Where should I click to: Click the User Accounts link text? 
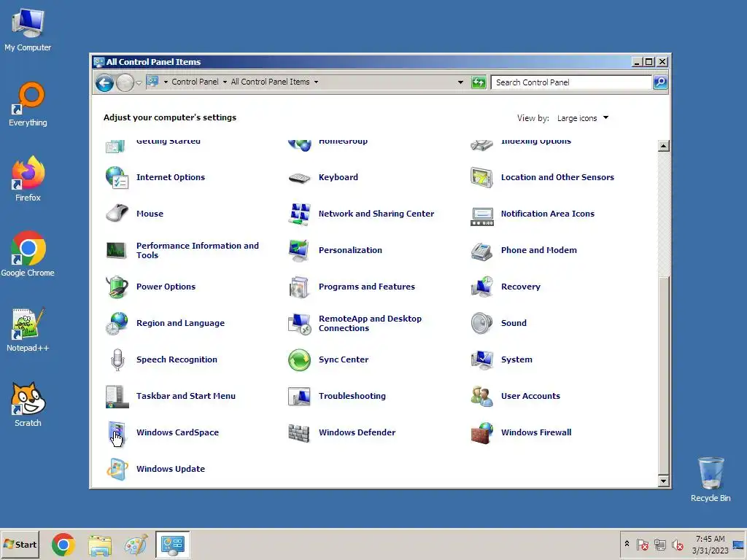click(x=530, y=396)
